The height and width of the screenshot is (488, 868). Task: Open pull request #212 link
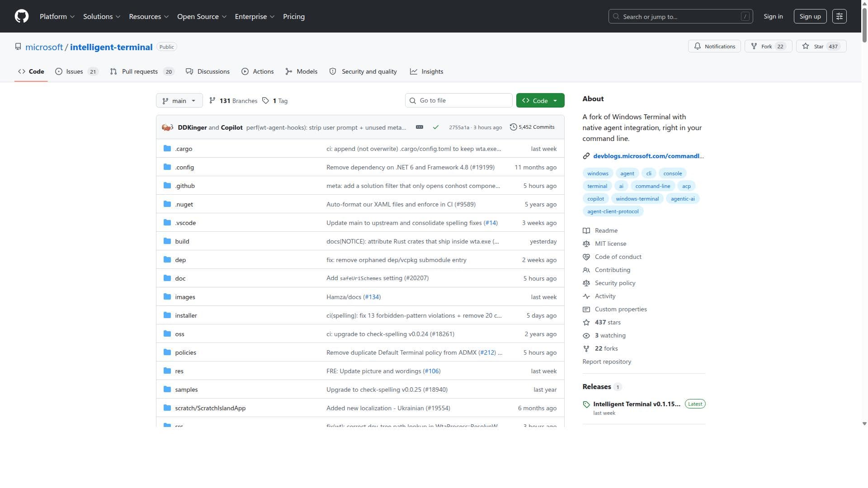click(x=487, y=352)
